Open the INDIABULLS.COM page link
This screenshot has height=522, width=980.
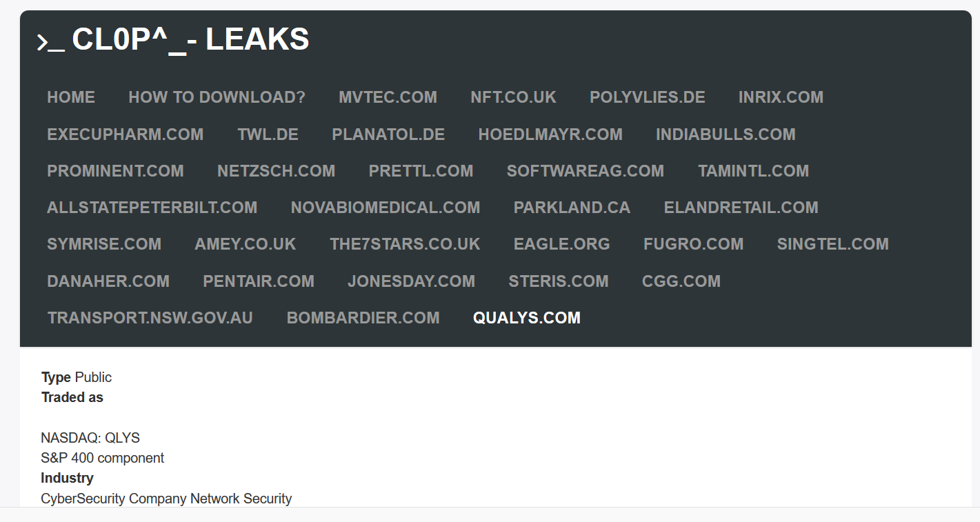(726, 134)
